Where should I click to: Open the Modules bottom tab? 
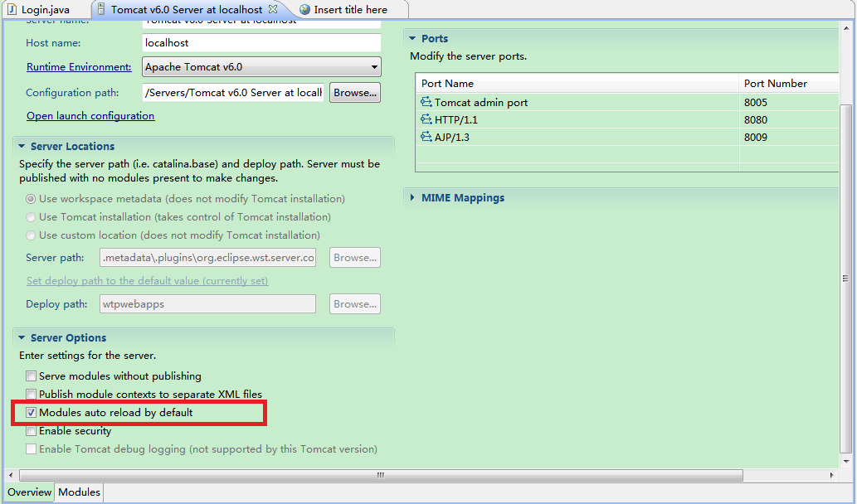click(80, 492)
